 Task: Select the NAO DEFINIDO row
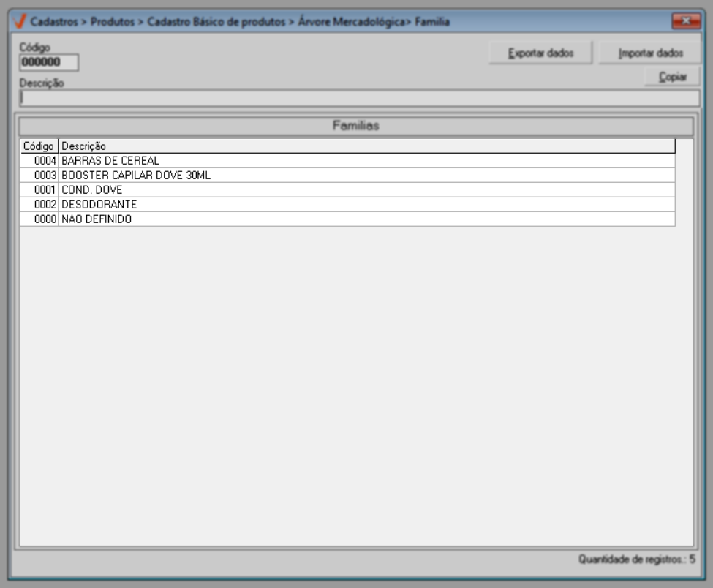[348, 219]
